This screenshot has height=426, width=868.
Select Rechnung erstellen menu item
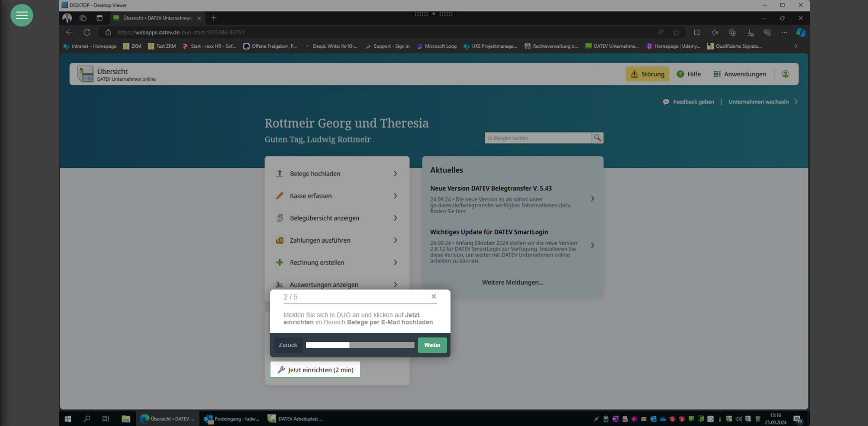317,263
